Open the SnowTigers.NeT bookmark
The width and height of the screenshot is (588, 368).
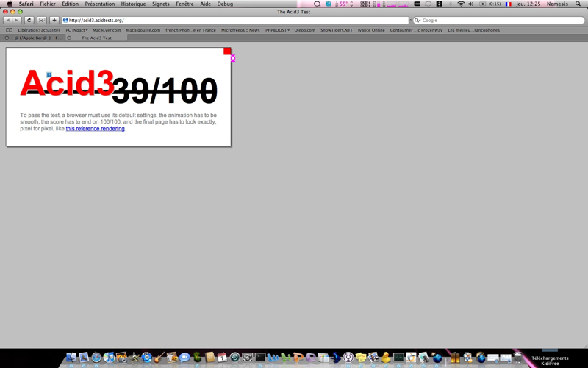pos(337,30)
